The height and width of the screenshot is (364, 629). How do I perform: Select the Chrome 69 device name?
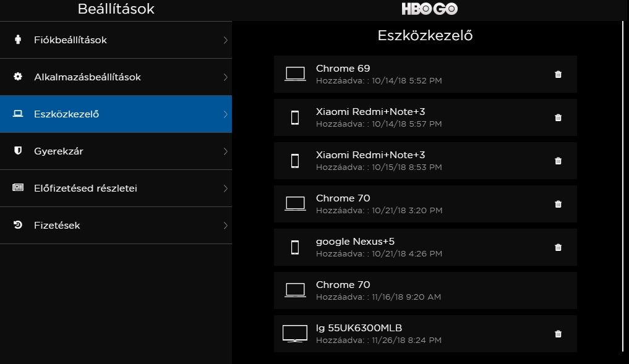[x=343, y=69]
